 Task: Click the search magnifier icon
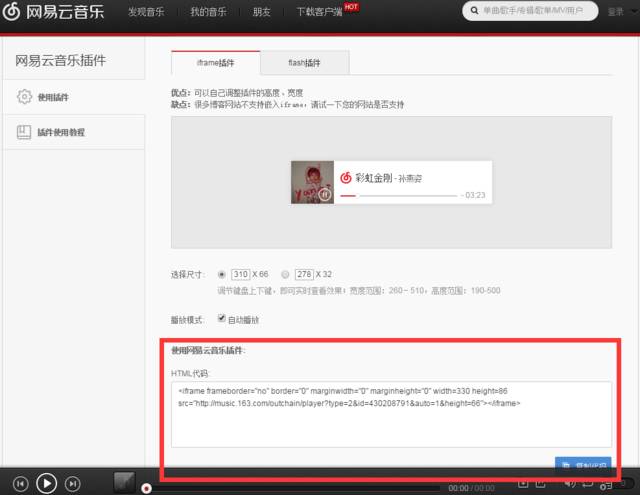click(474, 11)
